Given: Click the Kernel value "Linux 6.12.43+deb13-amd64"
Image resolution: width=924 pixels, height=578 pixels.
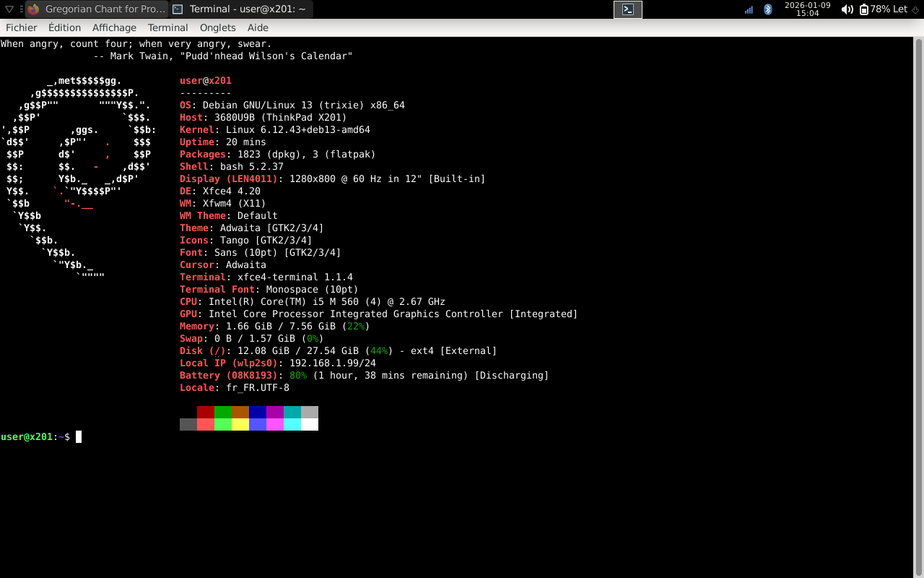Looking at the screenshot, I should pyautogui.click(x=298, y=130).
